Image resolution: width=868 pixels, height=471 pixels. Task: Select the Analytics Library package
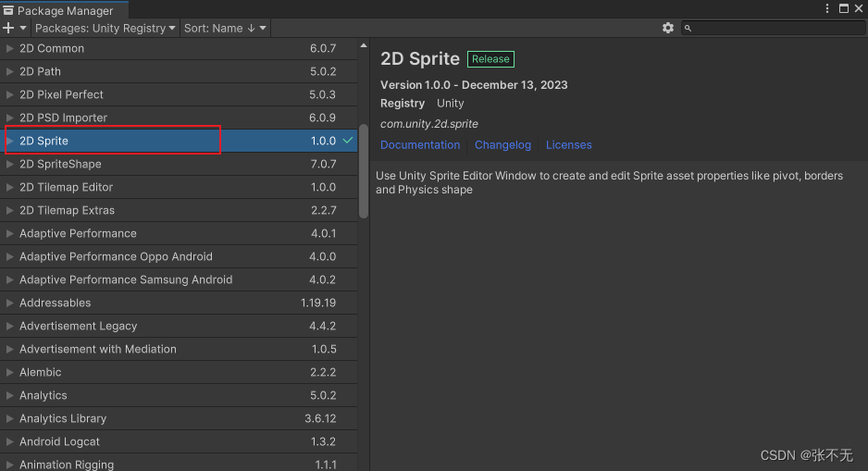pos(179,419)
